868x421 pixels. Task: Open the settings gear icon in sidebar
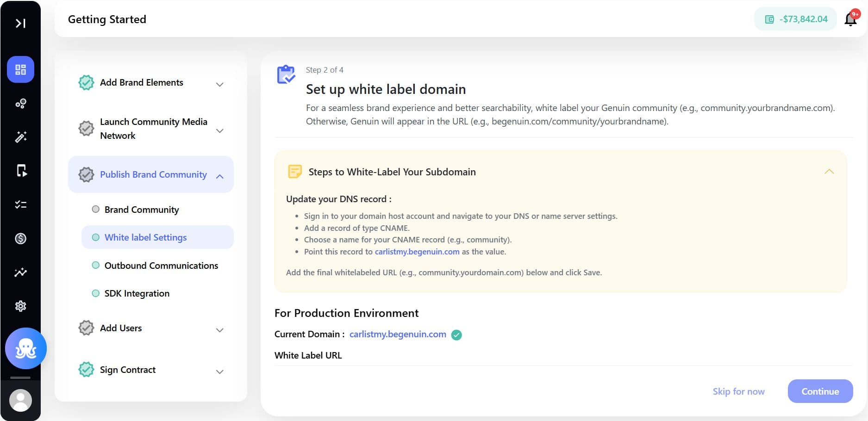tap(20, 306)
